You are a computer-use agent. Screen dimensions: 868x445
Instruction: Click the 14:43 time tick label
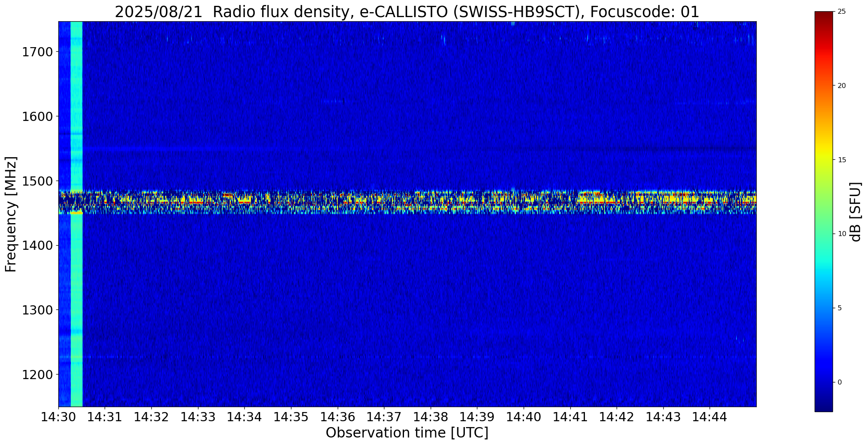point(663,417)
